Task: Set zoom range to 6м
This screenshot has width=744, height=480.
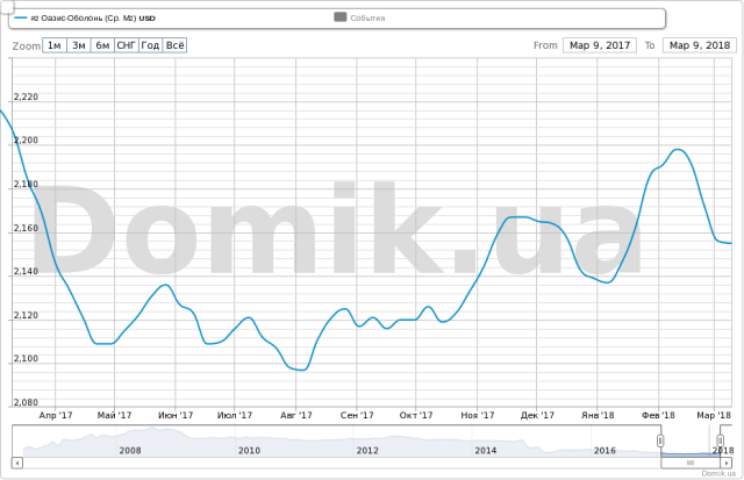Action: pyautogui.click(x=102, y=46)
